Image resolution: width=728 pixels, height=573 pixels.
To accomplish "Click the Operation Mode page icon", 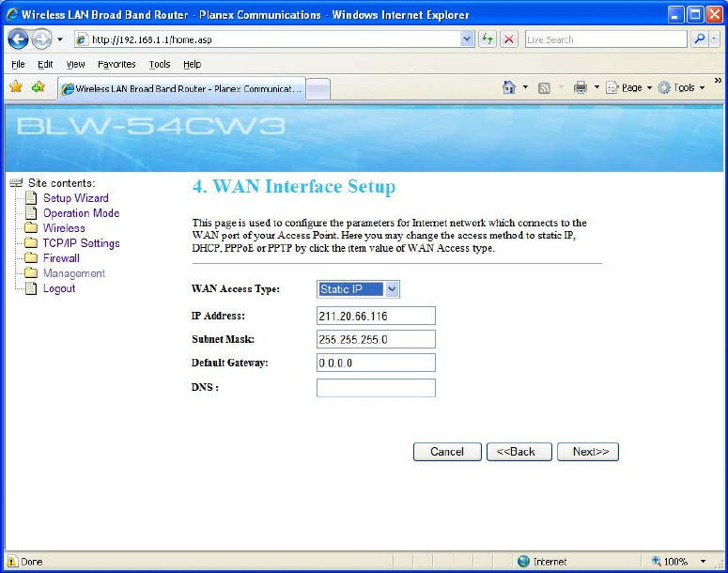I will 31,213.
